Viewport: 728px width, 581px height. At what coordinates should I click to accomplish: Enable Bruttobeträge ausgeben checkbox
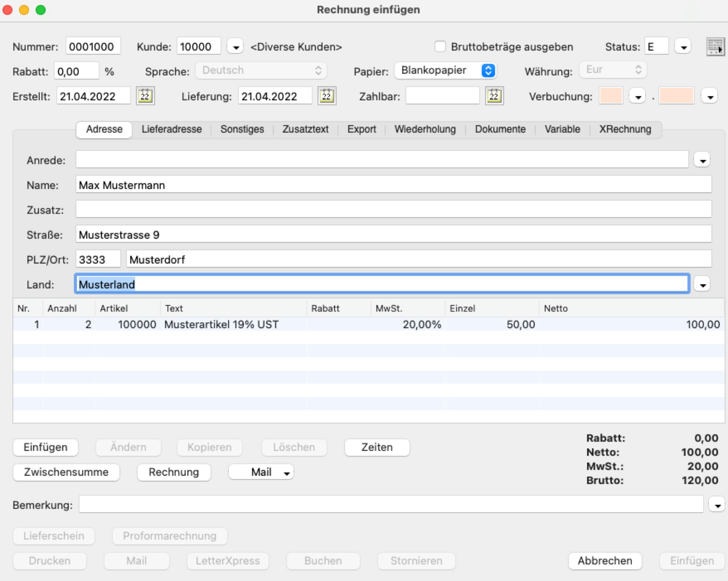tap(440, 47)
